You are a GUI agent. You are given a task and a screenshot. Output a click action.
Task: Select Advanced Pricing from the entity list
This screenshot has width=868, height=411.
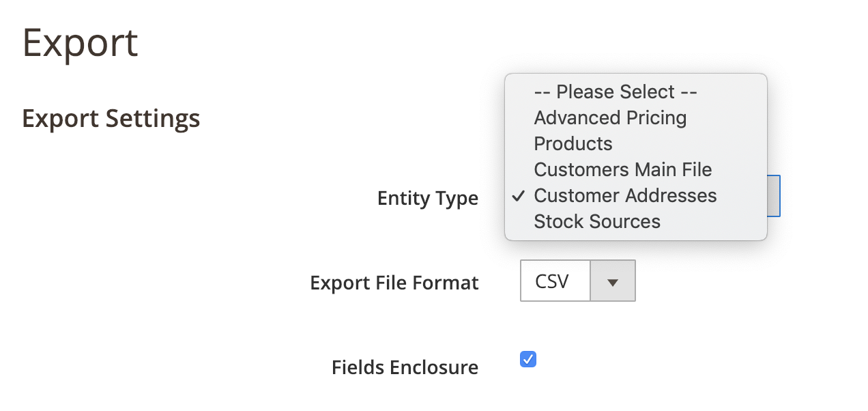[610, 118]
